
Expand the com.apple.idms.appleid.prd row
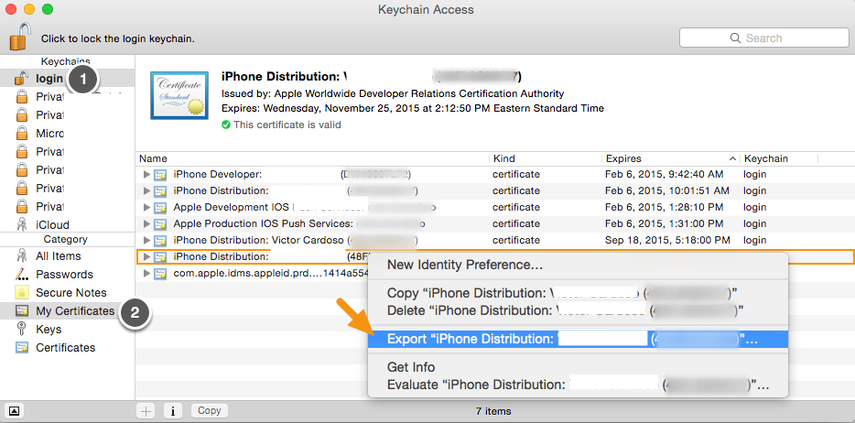click(x=146, y=273)
